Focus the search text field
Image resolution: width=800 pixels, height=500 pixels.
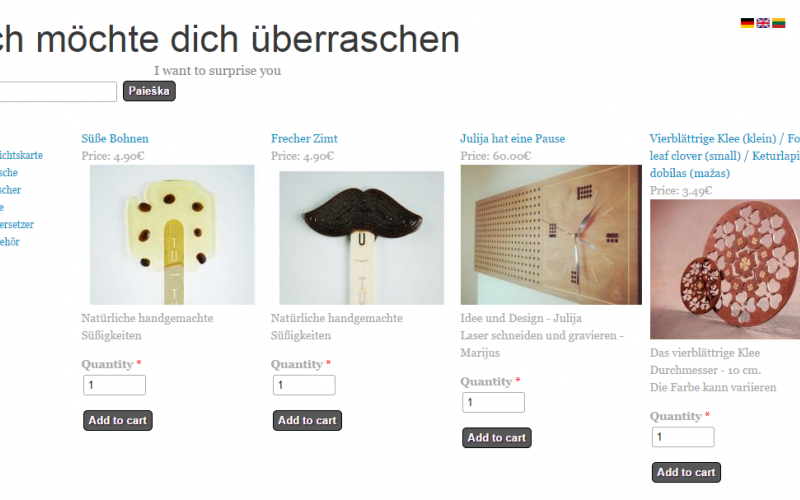tap(57, 92)
